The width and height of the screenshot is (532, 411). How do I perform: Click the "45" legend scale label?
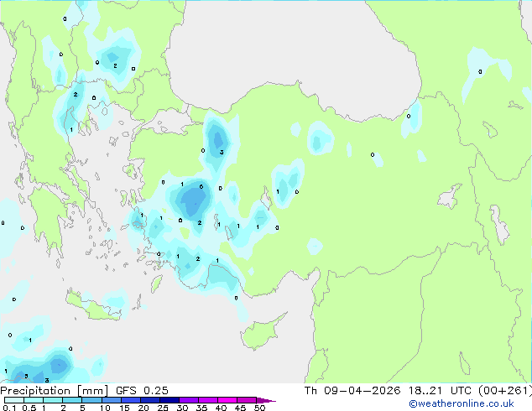(x=240, y=408)
